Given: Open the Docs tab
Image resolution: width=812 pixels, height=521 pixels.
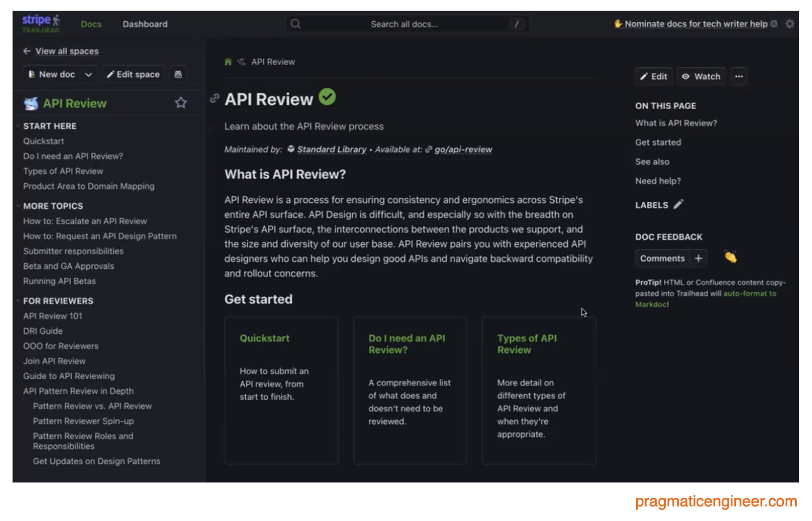Looking at the screenshot, I should 91,24.
